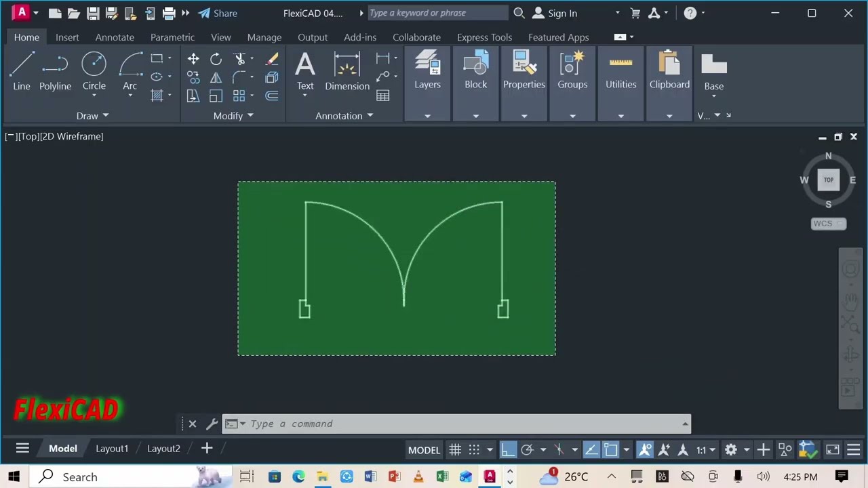
Task: Select the Copy objects tool
Action: 193,77
